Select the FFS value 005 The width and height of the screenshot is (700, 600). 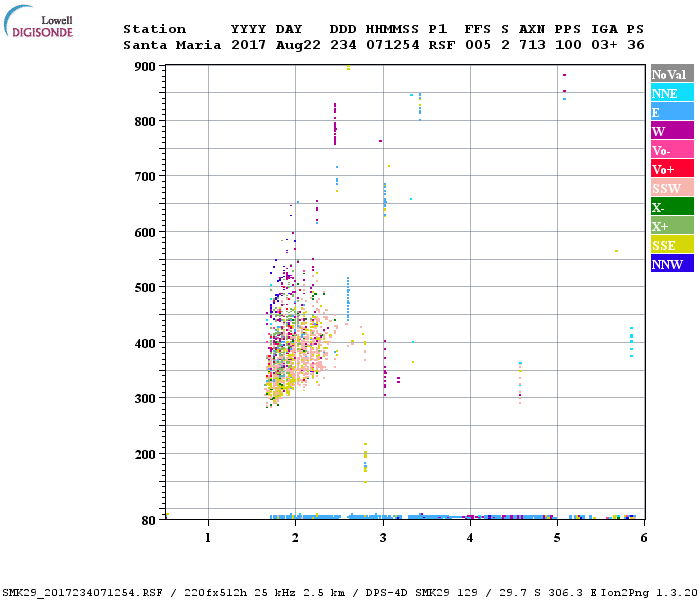(x=478, y=45)
